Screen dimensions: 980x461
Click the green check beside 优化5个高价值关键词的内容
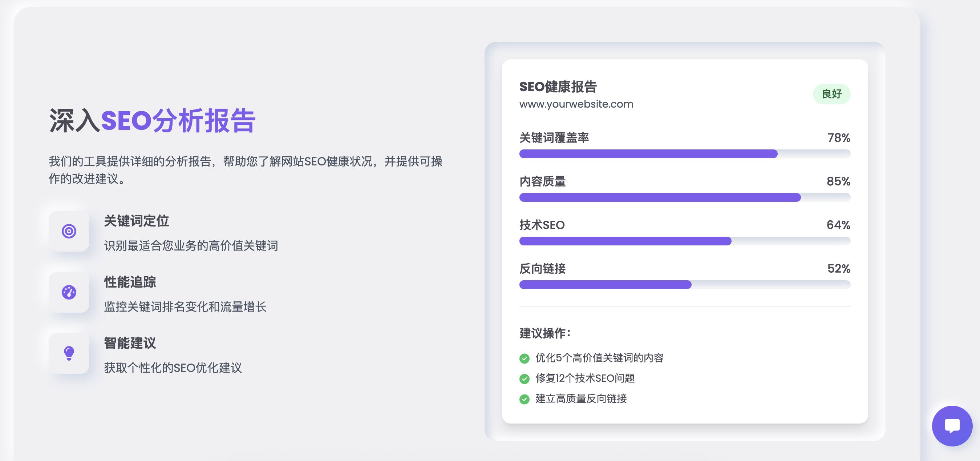524,358
